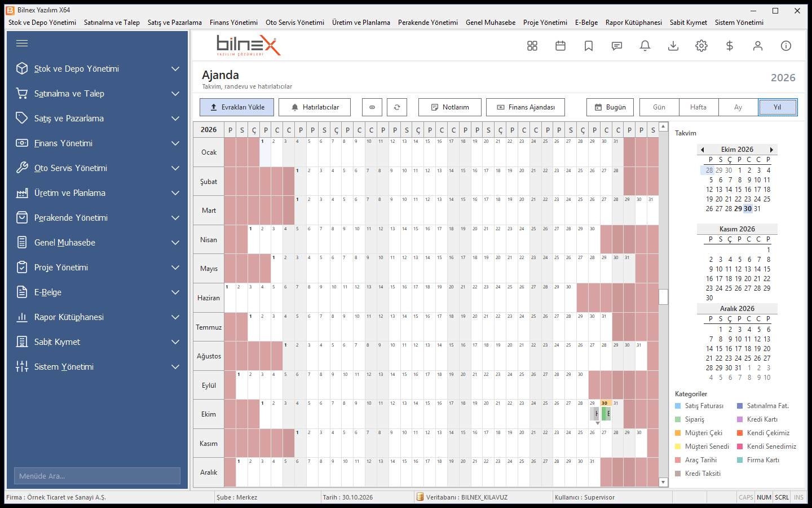Select the Genel Muhasebe sidebar icon

pos(22,243)
